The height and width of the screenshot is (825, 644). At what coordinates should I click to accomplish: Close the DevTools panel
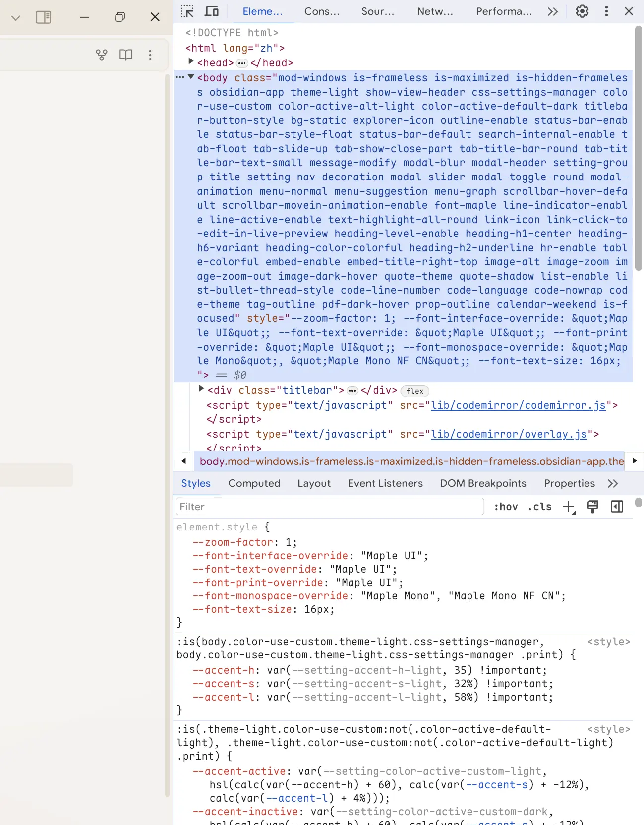(629, 11)
